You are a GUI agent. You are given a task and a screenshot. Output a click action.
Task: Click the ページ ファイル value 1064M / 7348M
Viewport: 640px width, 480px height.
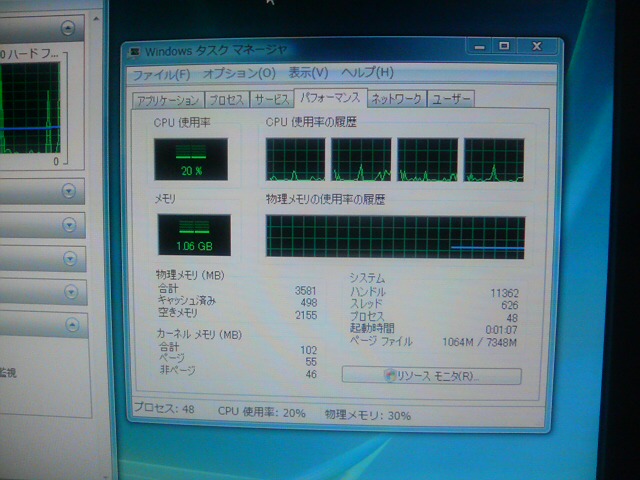click(x=480, y=342)
